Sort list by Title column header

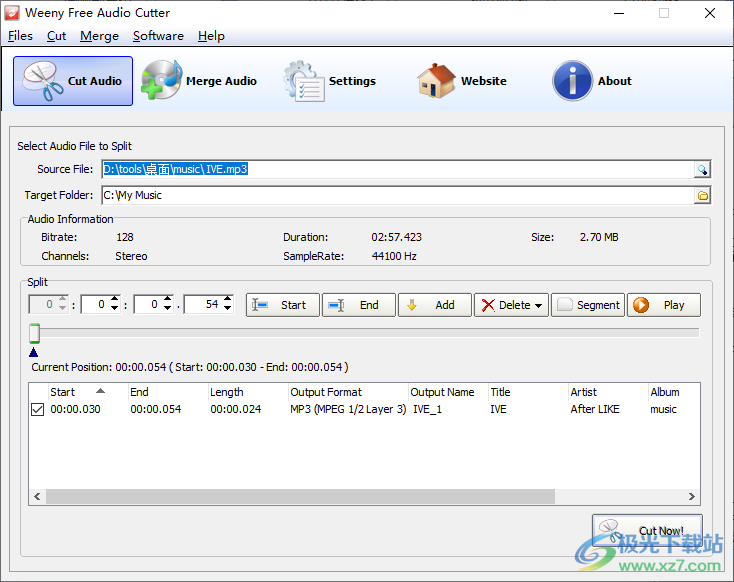(528, 392)
